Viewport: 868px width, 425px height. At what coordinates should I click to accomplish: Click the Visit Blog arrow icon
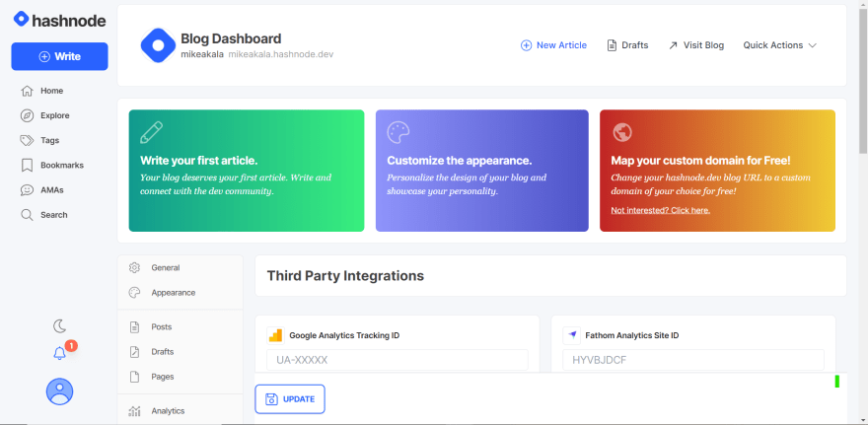point(673,45)
